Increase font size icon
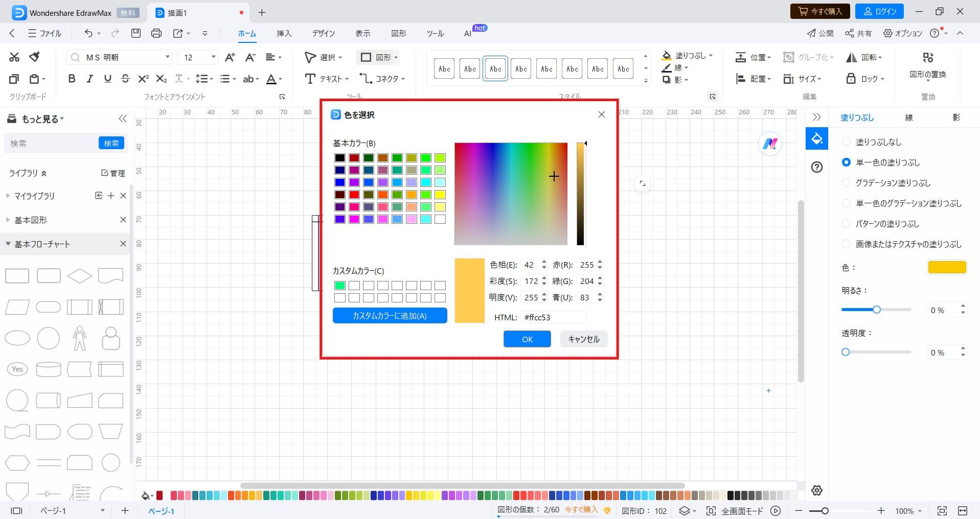 (230, 57)
